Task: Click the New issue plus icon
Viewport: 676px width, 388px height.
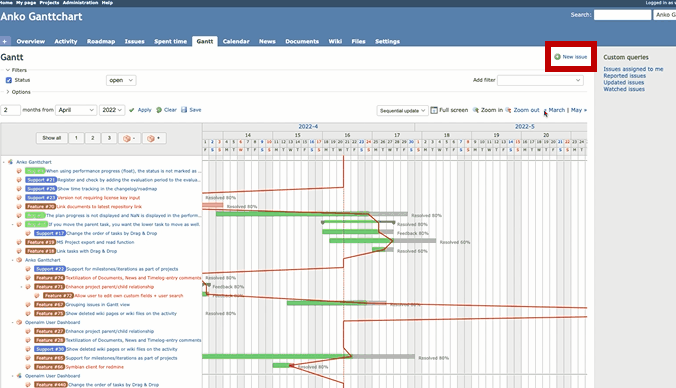Action: click(x=557, y=57)
